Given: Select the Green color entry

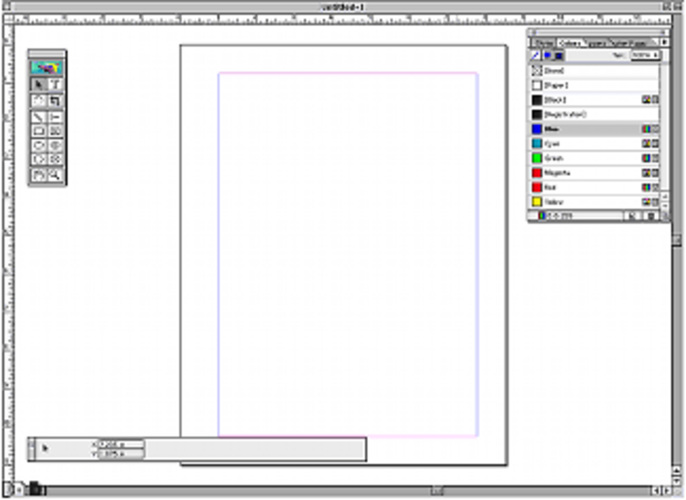Looking at the screenshot, I should (x=595, y=158).
